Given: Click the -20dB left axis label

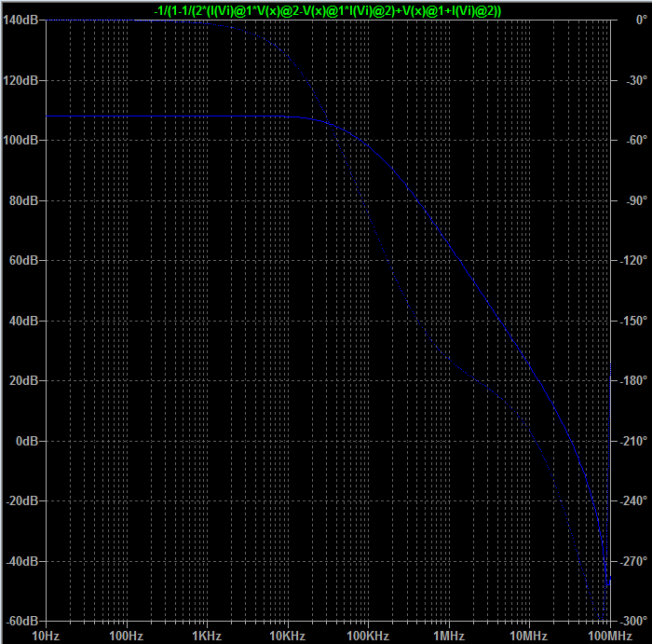Looking at the screenshot, I should coord(22,500).
